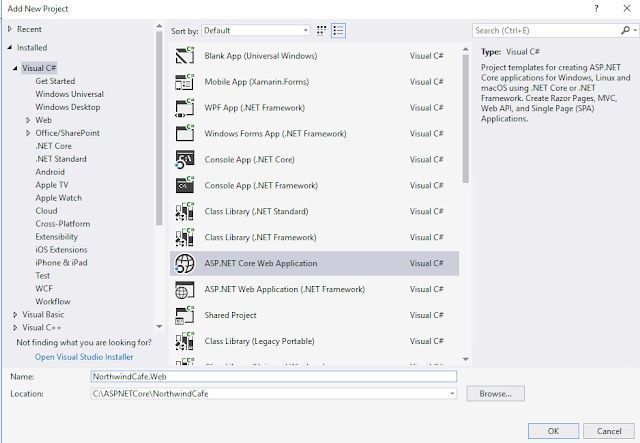The width and height of the screenshot is (640, 443).
Task: Expand the Recent node
Action: tap(10, 29)
